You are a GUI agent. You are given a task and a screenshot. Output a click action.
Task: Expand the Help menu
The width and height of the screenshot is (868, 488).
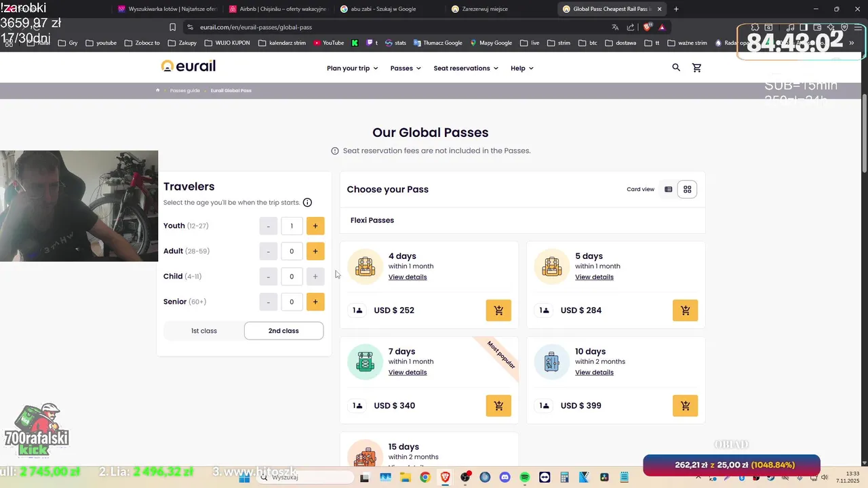tap(522, 68)
